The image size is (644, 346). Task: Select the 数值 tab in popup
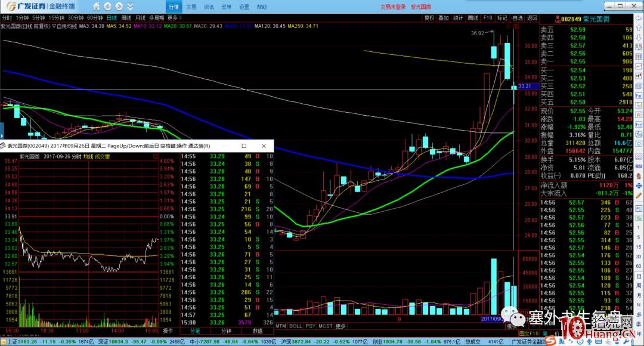pos(258,331)
